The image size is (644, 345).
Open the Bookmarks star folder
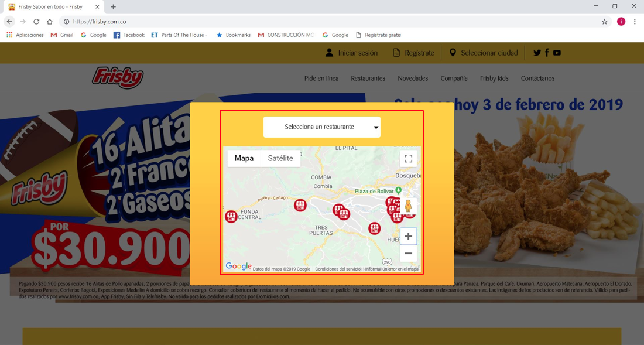pos(233,35)
